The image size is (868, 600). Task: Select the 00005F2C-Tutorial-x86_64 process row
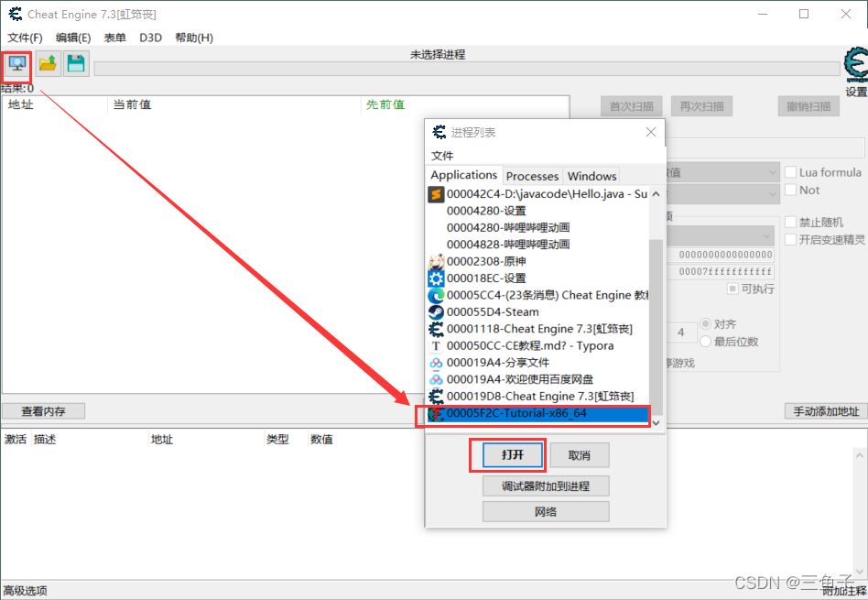click(538, 413)
